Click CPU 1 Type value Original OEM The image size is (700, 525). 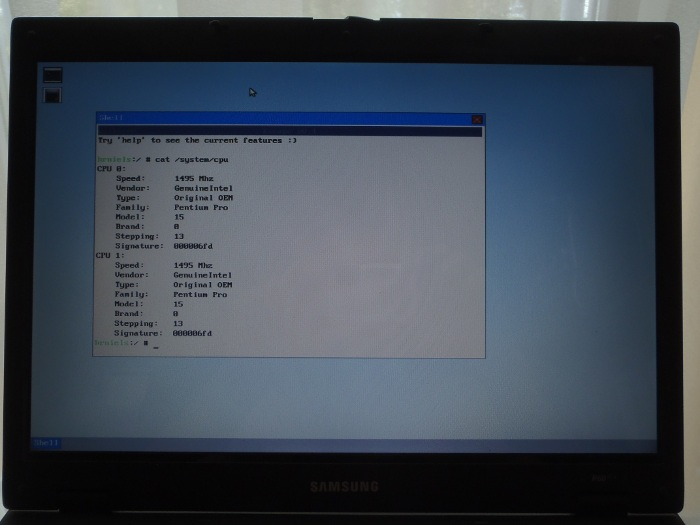[203, 285]
